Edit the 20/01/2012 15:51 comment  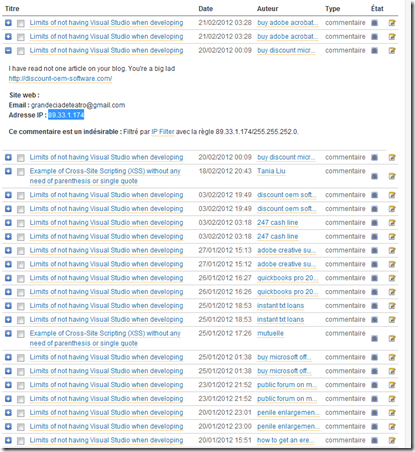click(392, 440)
